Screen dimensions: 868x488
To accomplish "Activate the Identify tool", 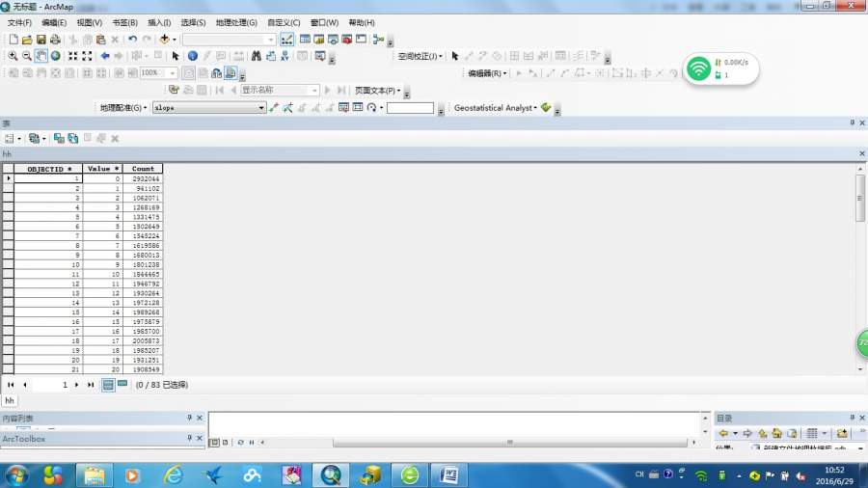I will tap(193, 56).
